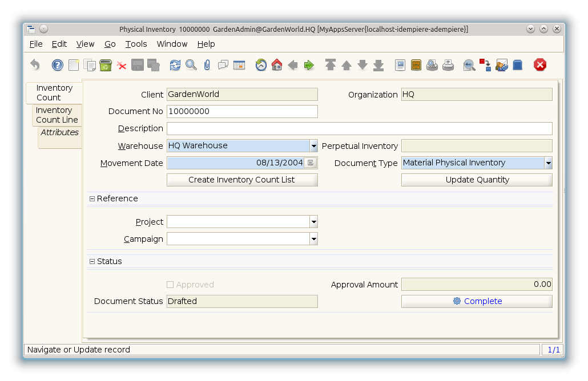Click the Attachment paperclip icon
The image size is (588, 381).
(207, 65)
